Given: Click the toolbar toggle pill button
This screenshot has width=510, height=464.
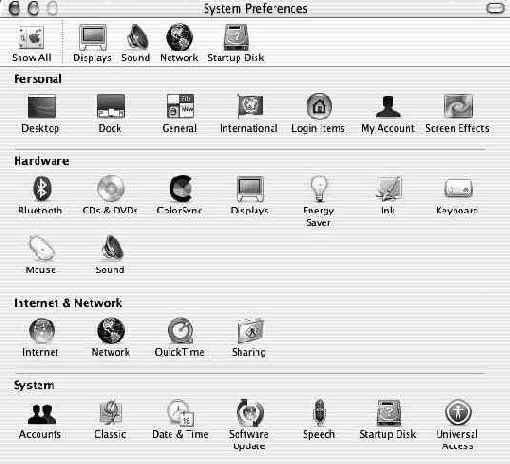Looking at the screenshot, I should pyautogui.click(x=495, y=8).
